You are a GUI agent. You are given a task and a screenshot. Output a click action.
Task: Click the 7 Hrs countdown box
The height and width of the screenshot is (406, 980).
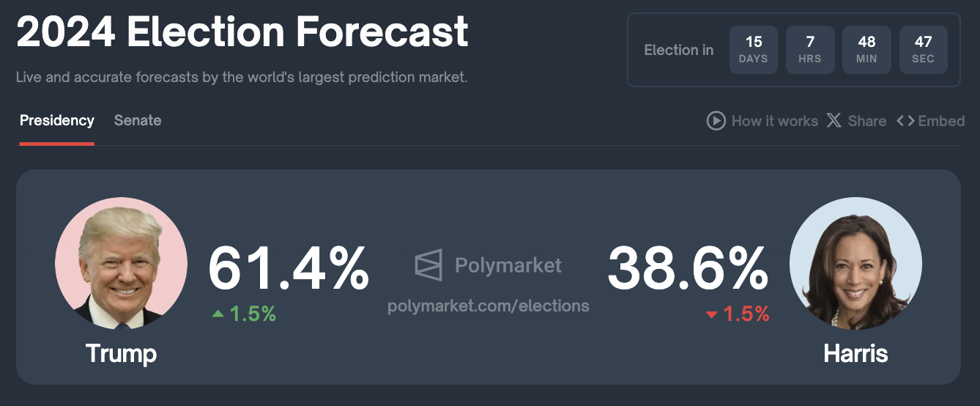(810, 50)
